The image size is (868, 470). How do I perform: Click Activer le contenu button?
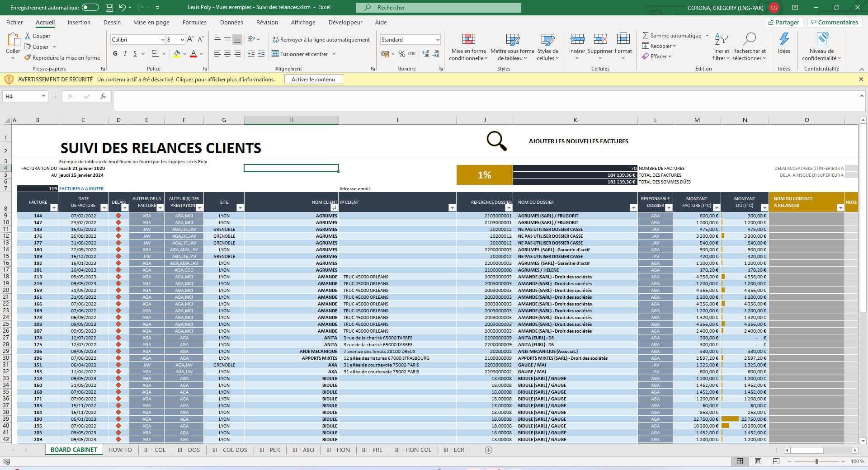coord(313,79)
